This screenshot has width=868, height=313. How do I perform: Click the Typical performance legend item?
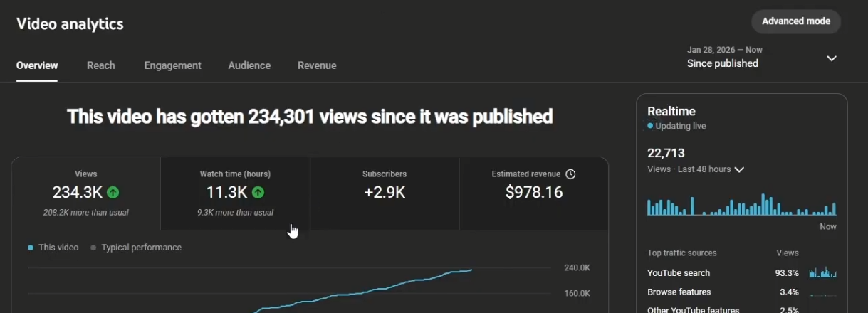(x=135, y=248)
